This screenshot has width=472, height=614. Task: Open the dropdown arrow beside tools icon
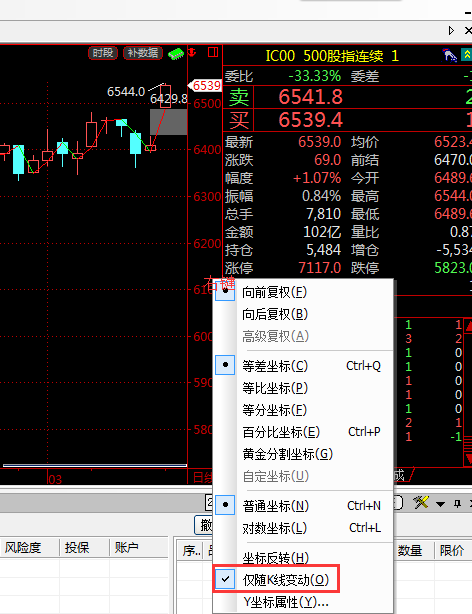[440, 504]
